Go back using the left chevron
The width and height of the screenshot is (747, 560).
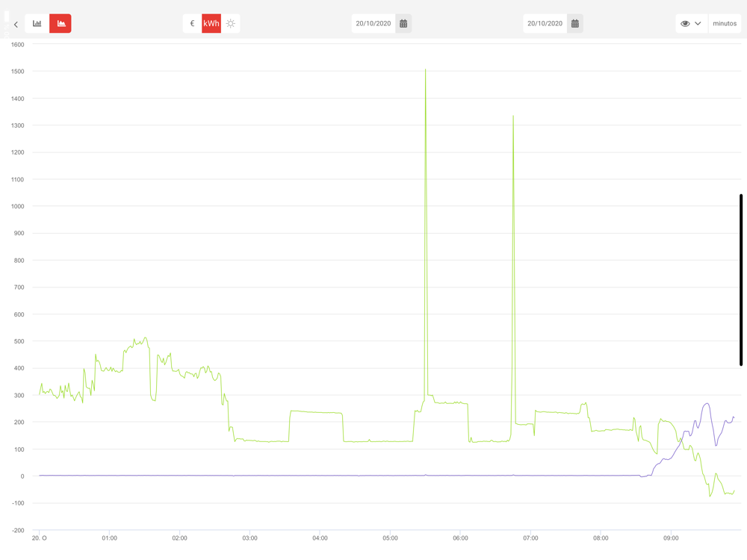pos(16,25)
